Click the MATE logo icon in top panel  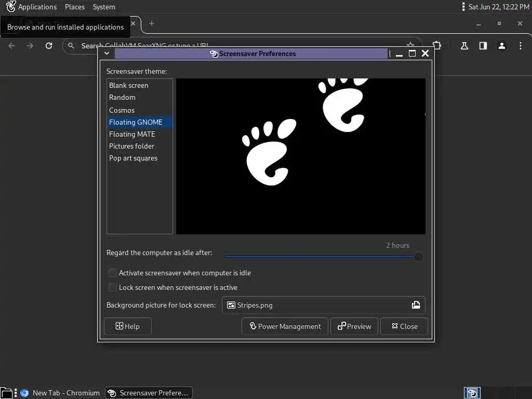point(11,6)
